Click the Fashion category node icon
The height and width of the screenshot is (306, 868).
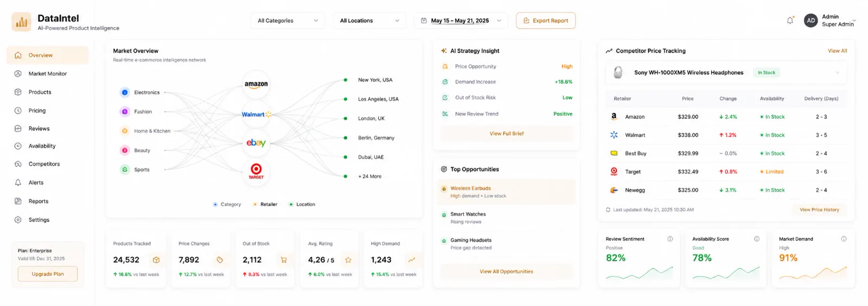(x=125, y=112)
